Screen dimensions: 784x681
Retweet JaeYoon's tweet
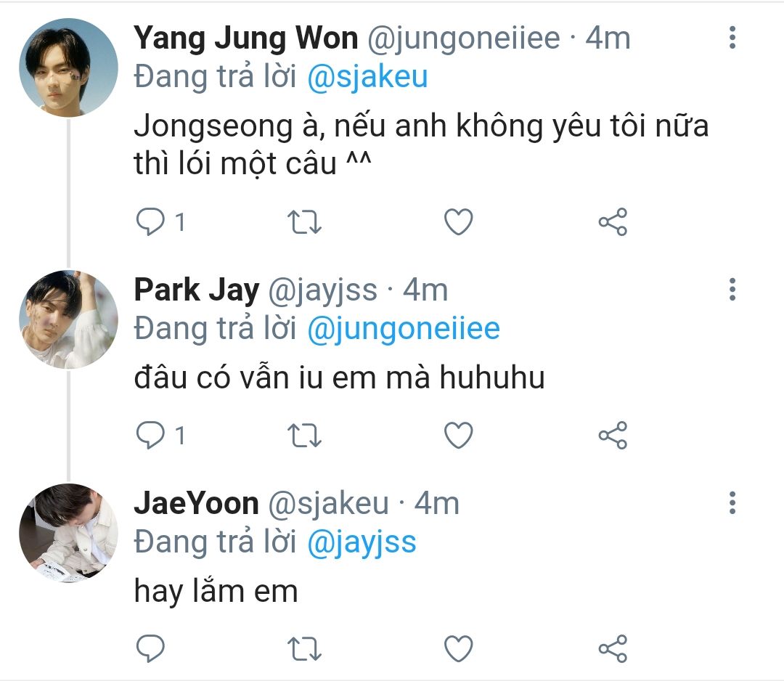tap(305, 648)
